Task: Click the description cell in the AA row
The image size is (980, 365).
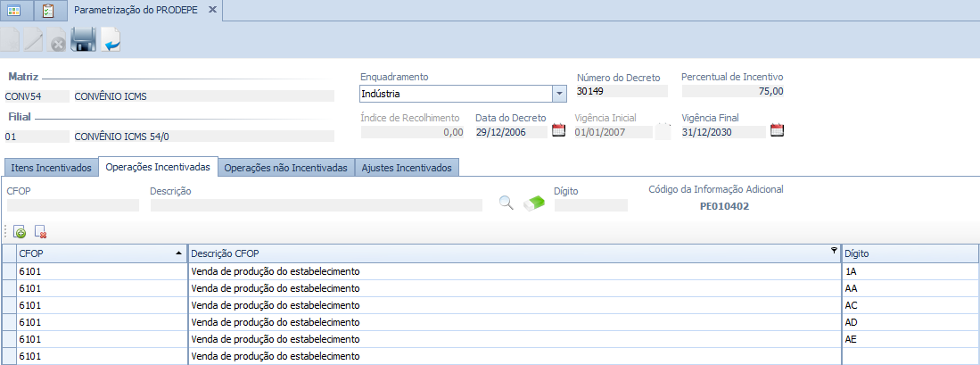Action: tap(515, 289)
